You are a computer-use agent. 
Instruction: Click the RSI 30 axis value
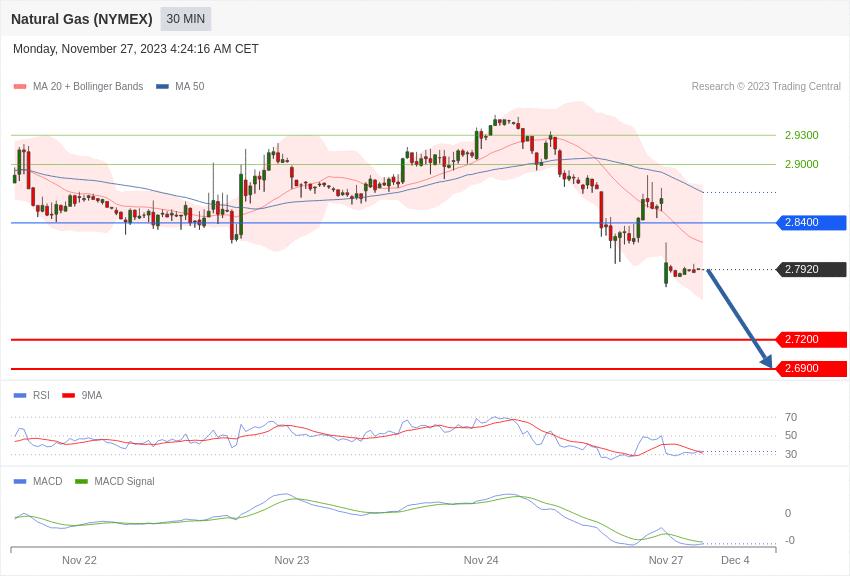791,454
